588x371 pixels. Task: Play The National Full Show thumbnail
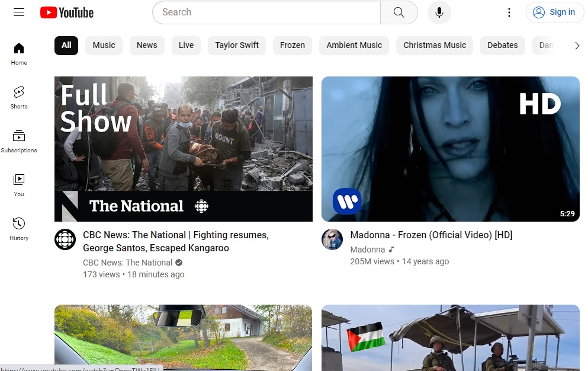(184, 149)
